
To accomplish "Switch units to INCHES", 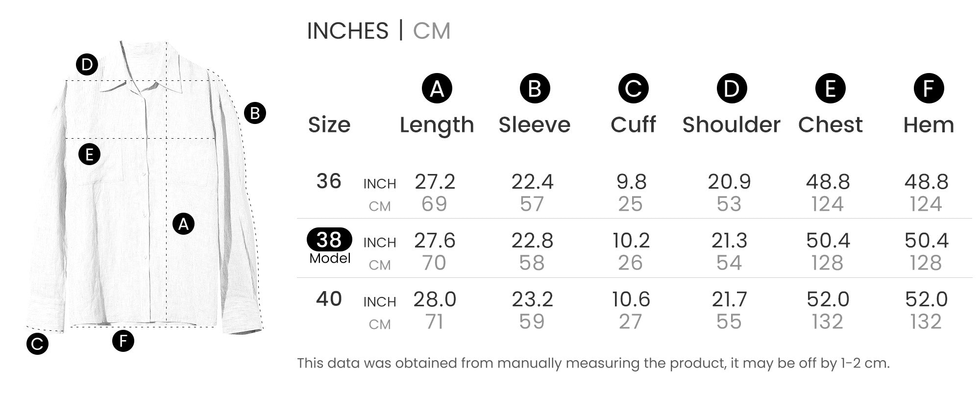I will (347, 31).
